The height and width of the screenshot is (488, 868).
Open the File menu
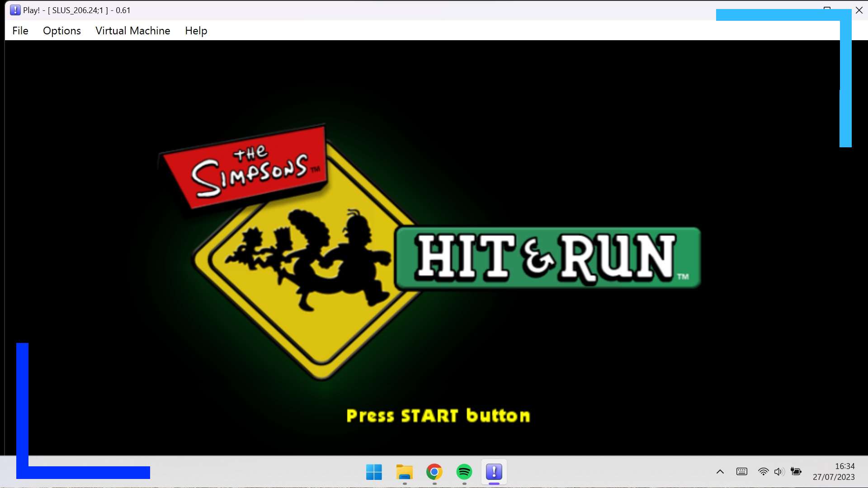click(x=20, y=31)
